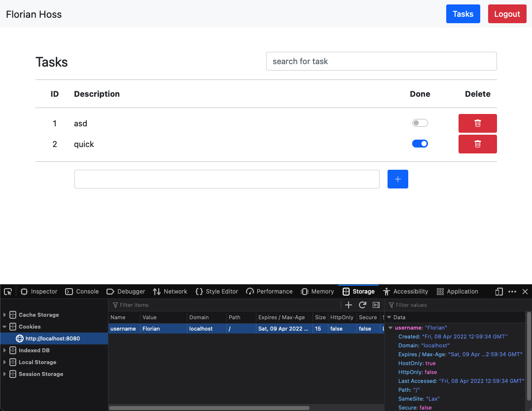Add new task with plus button
Screen dimensions: 532x411
coord(397,179)
